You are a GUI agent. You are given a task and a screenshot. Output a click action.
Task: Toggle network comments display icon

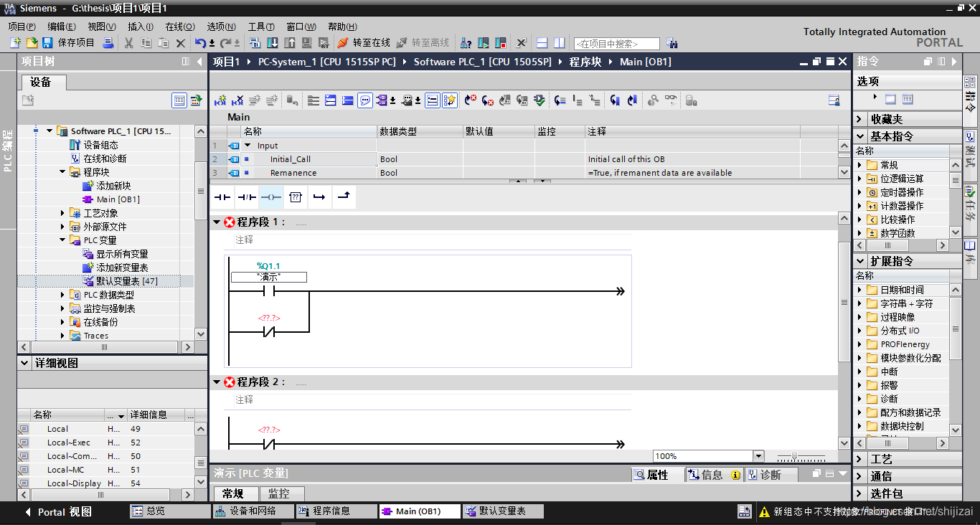(x=432, y=100)
